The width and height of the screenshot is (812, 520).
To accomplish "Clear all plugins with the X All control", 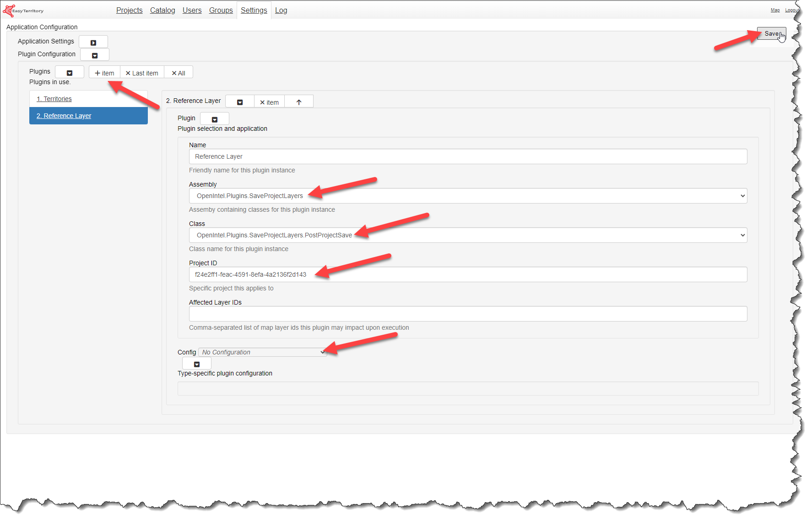I will pos(178,72).
